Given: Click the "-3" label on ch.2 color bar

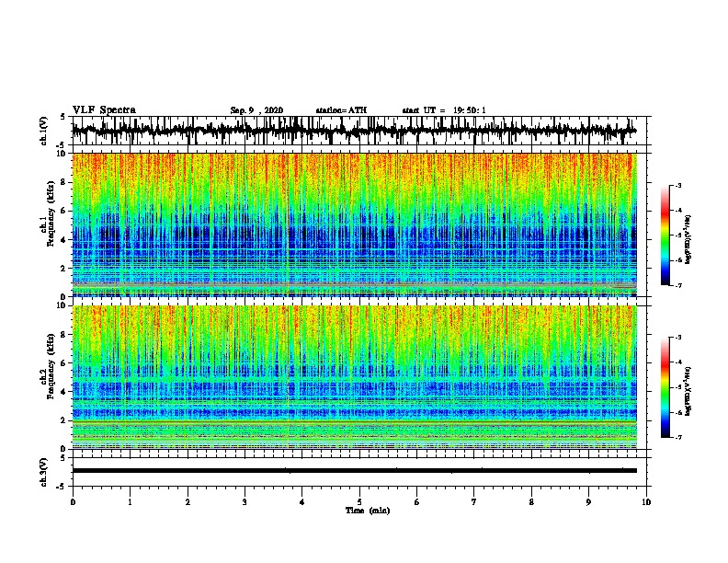Looking at the screenshot, I should pyautogui.click(x=677, y=338).
